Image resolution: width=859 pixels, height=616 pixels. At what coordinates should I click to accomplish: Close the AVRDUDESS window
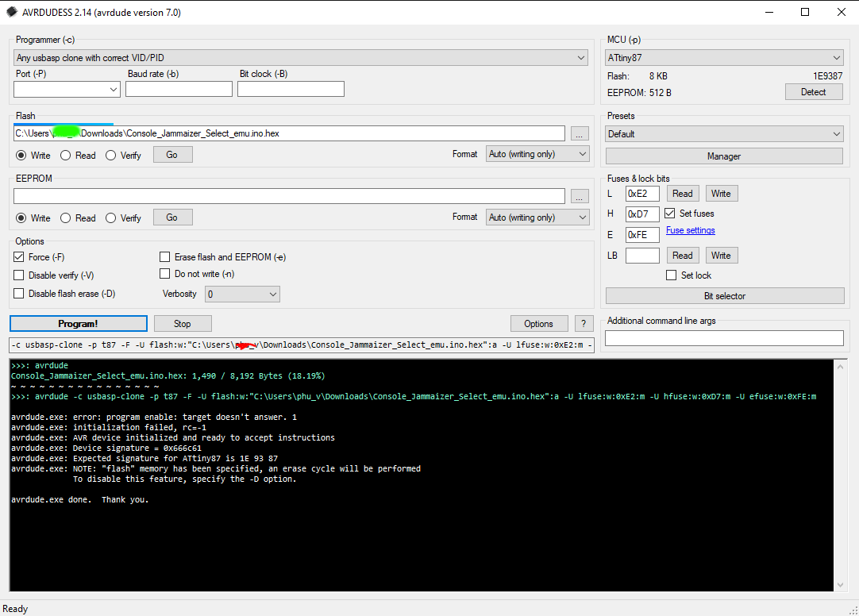(842, 12)
